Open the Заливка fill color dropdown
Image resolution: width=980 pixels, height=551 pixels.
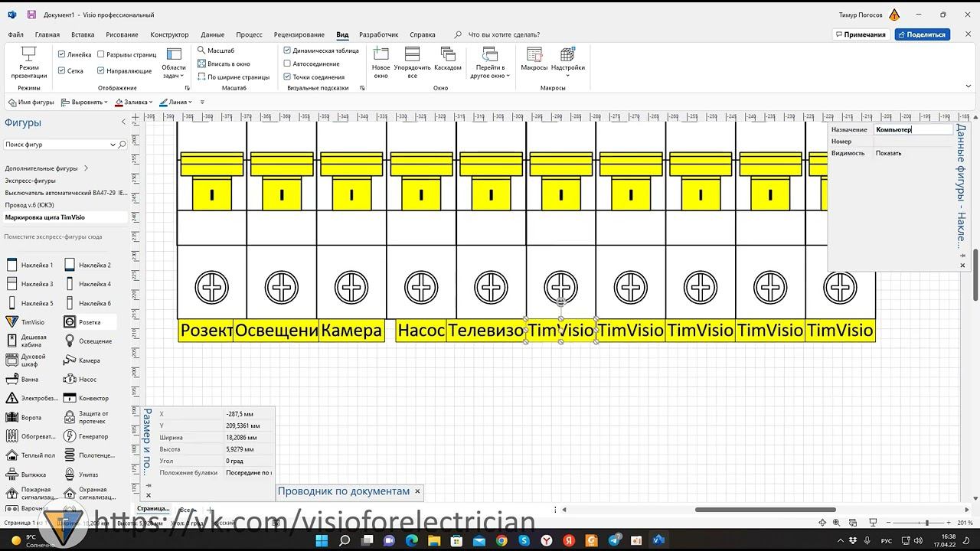coord(134,102)
